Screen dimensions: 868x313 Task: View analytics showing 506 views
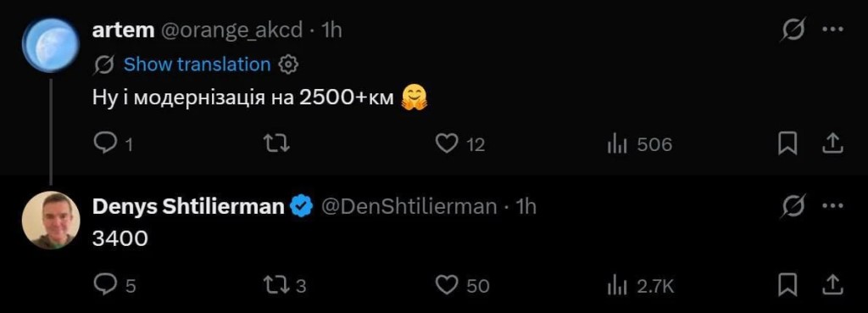click(x=639, y=144)
